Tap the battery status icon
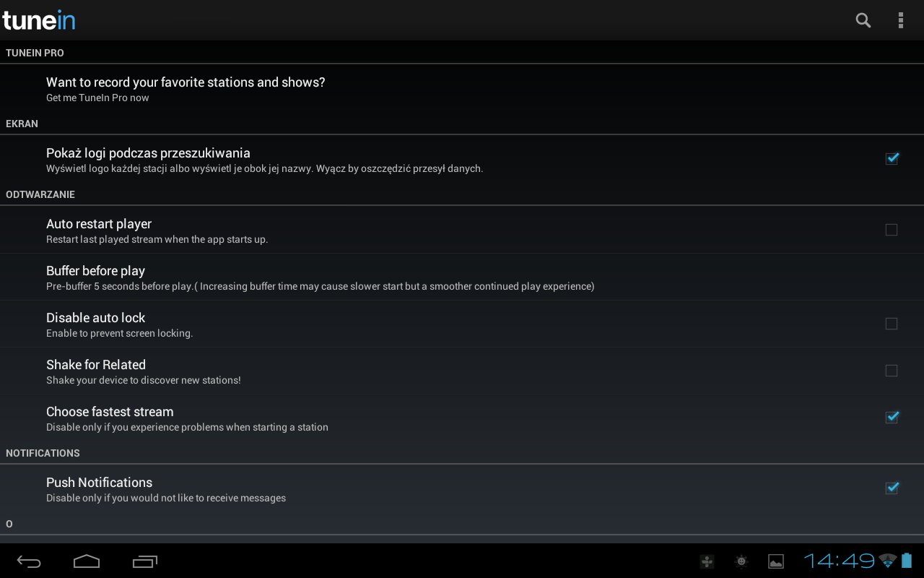 tap(907, 561)
